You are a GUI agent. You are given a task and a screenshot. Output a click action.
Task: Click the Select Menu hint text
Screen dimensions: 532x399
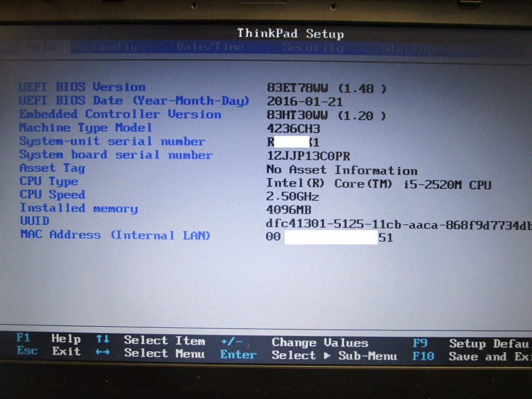(165, 353)
